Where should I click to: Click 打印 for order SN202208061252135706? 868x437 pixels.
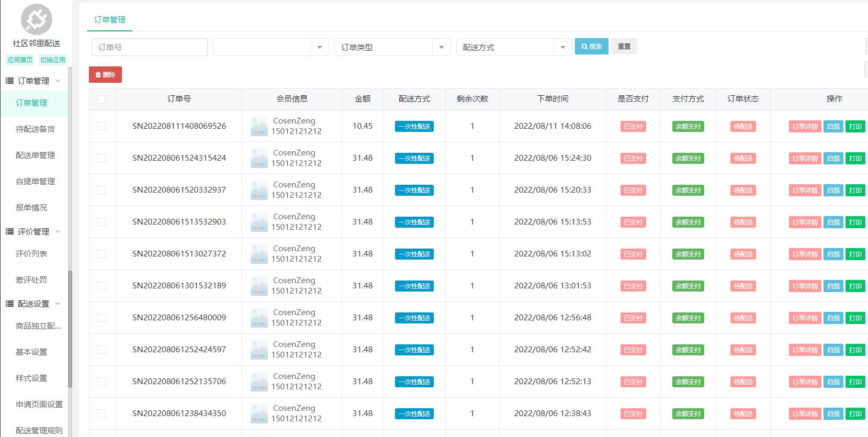pyautogui.click(x=855, y=382)
